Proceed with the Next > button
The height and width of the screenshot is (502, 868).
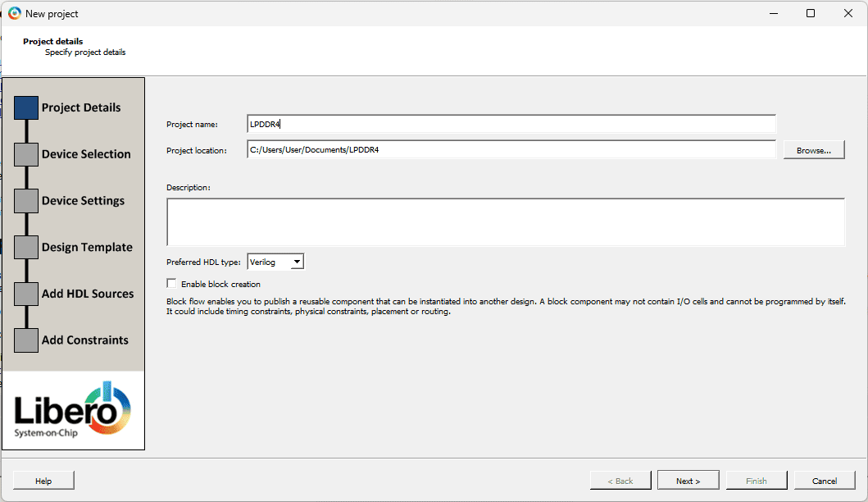coord(688,481)
